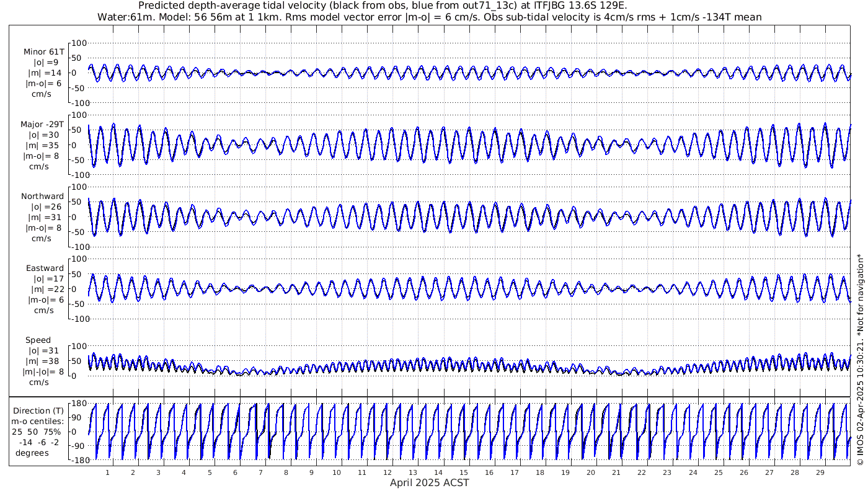Select the "|o| =26" value

[46, 207]
